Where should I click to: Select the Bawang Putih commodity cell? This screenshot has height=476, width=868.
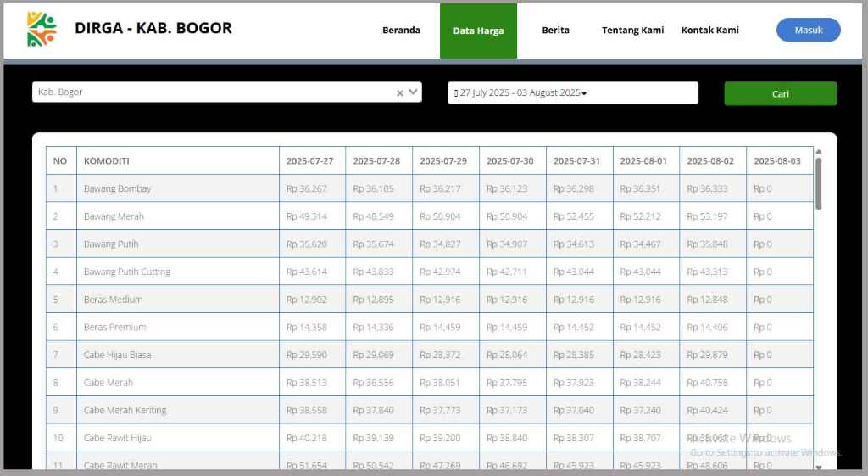click(x=178, y=244)
